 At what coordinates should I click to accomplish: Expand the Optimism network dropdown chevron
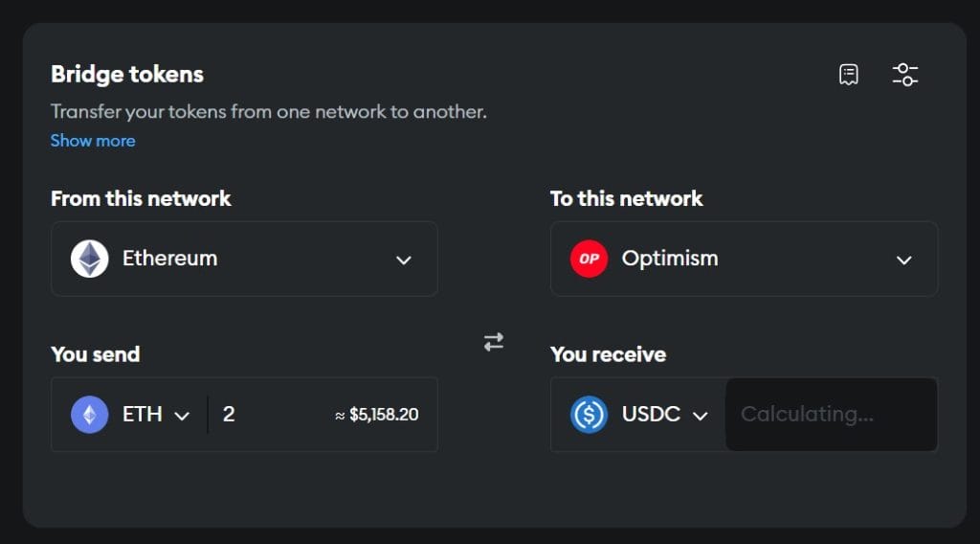click(x=903, y=260)
